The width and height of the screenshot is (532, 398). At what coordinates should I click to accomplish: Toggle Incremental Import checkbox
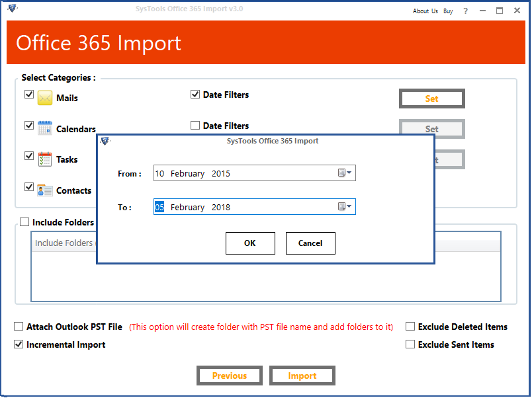point(19,344)
